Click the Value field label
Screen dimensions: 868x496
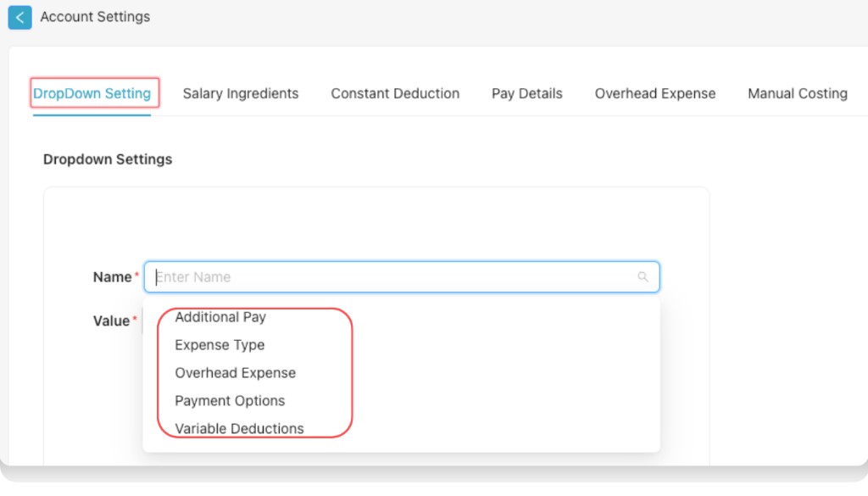[x=108, y=320]
